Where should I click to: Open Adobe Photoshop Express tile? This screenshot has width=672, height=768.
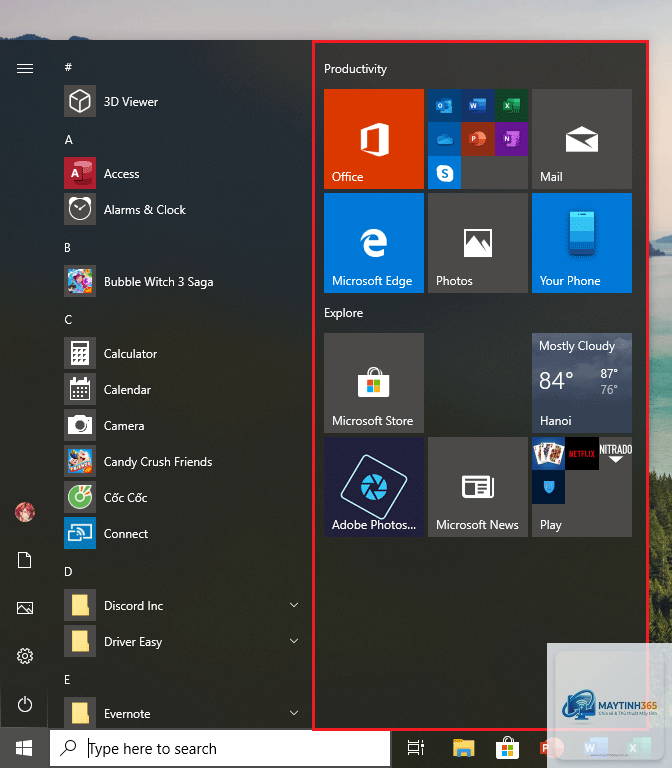click(x=374, y=487)
